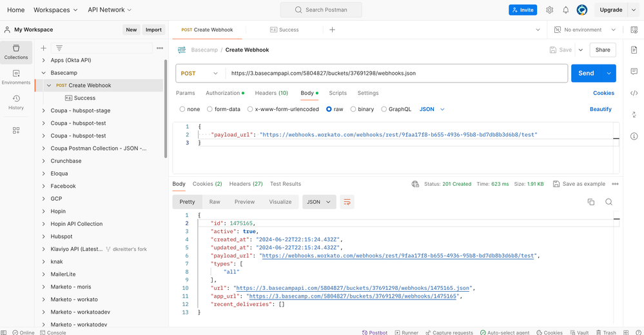
Task: Click the create new collection plus icon
Action: pyautogui.click(x=44, y=48)
